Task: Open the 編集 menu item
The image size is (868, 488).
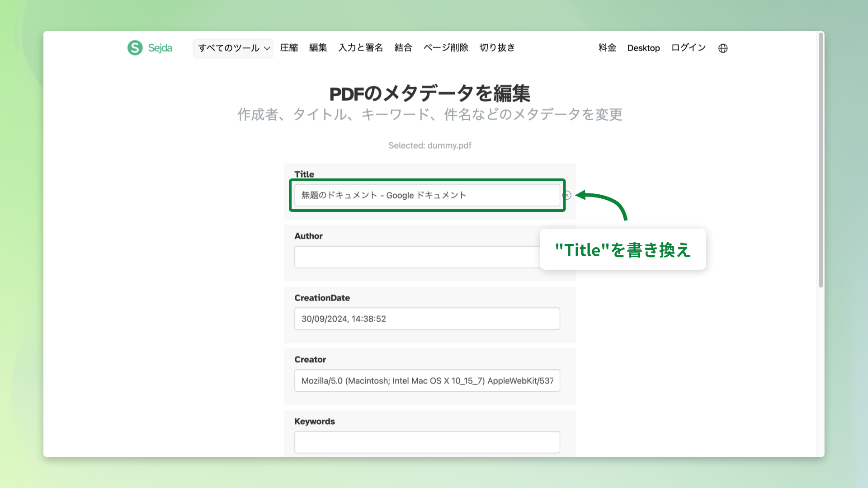Action: pos(318,48)
